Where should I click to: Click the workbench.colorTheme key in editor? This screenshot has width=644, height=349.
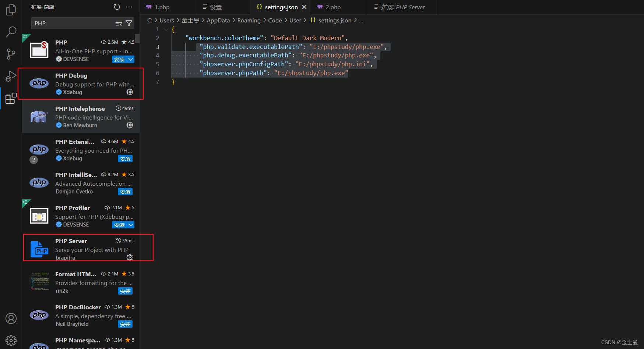click(225, 38)
